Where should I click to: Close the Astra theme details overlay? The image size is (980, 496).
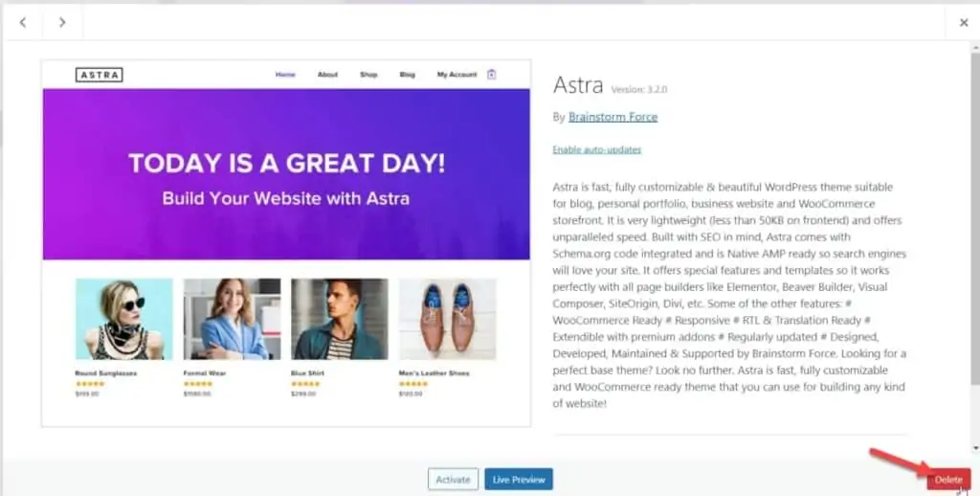(x=963, y=23)
